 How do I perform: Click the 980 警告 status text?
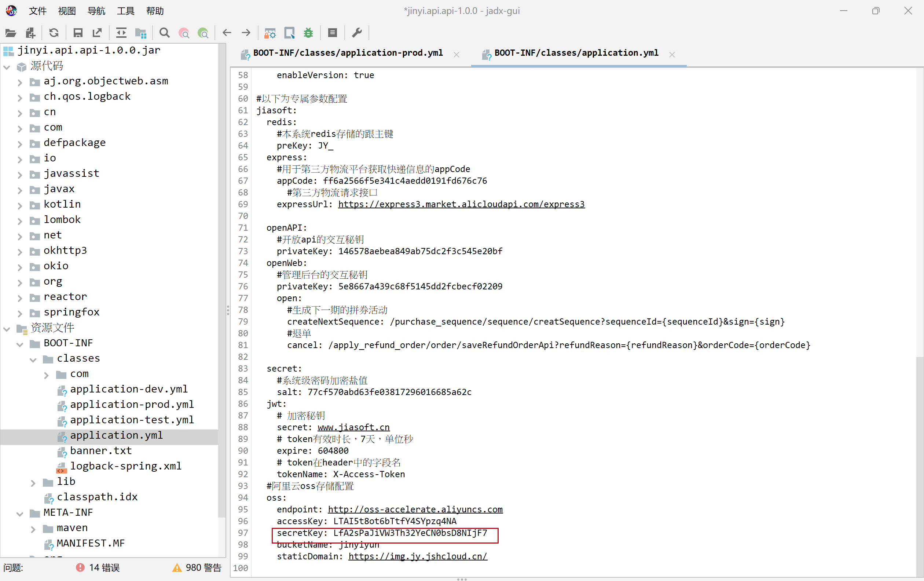[203, 567]
